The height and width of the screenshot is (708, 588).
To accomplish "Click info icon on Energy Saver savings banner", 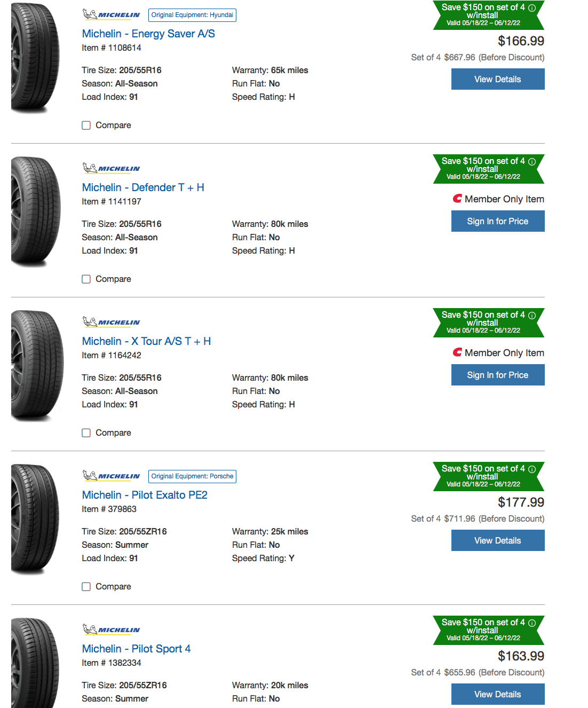I will pyautogui.click(x=532, y=8).
